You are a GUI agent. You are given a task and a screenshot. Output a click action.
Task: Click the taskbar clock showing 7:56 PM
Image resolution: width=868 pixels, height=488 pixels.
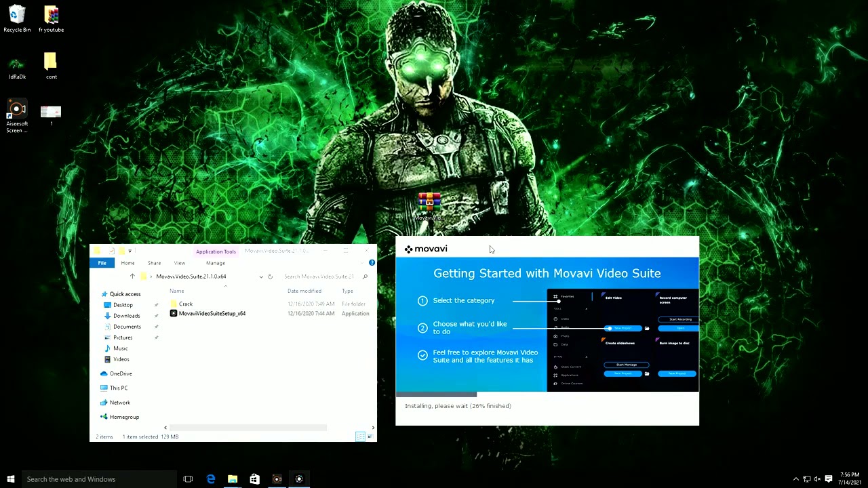coord(850,479)
